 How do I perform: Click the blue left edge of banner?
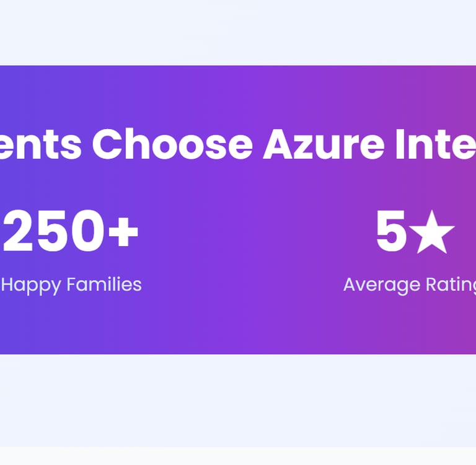click(7, 322)
